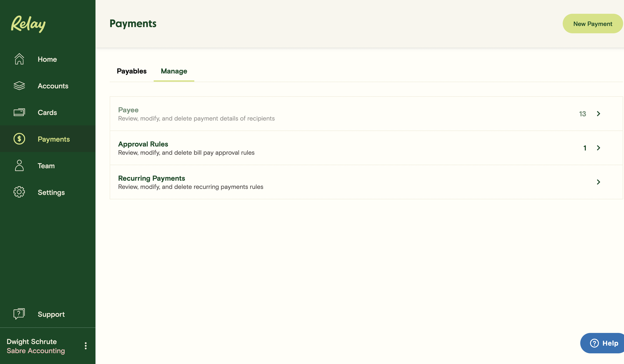Click the Payee count number 13
Screen dimensions: 624x364
click(582, 114)
